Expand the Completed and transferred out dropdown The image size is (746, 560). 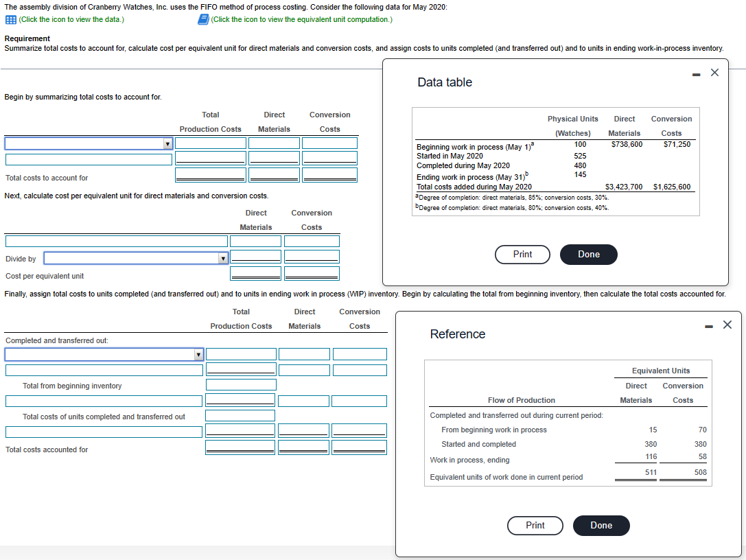point(104,353)
